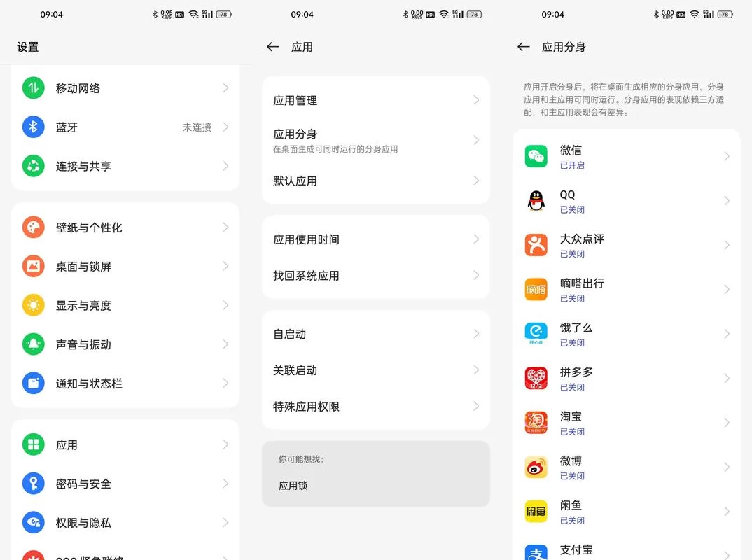
Task: Tap the 拼多多 app icon
Action: pos(536,378)
